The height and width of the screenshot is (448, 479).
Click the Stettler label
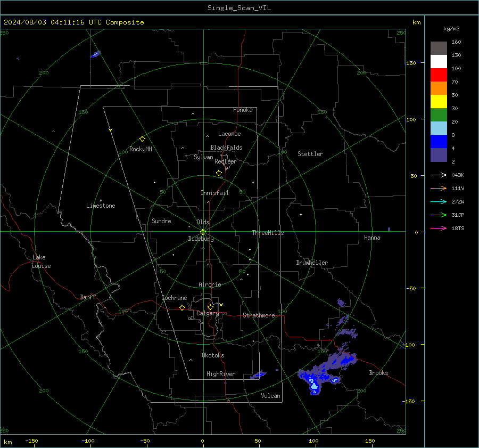pyautogui.click(x=310, y=154)
